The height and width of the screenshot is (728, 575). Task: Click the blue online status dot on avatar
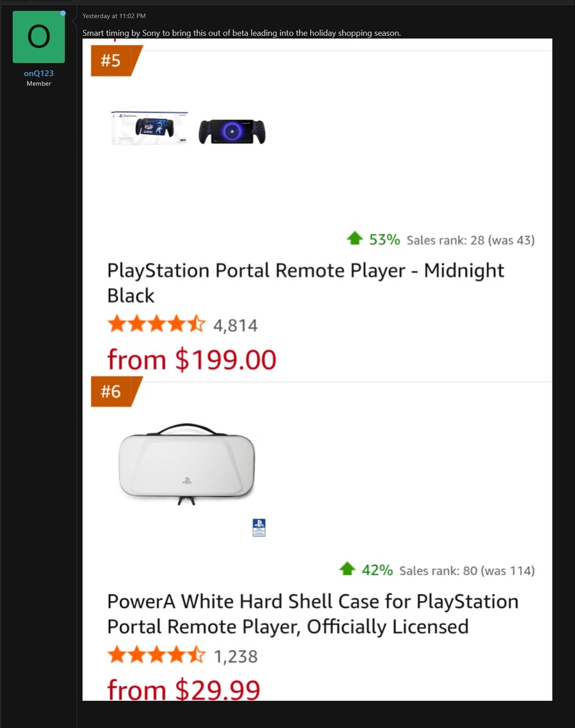click(63, 13)
